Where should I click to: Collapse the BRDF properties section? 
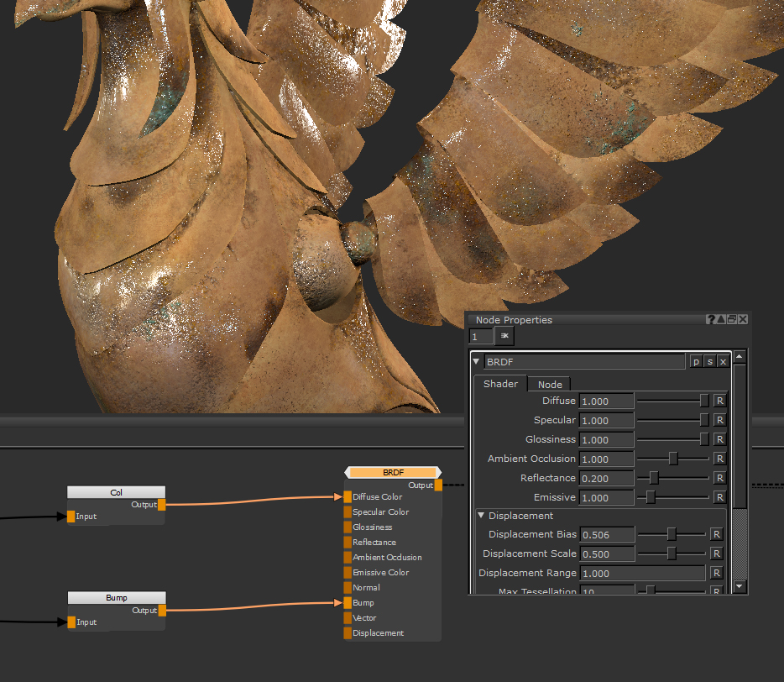(x=477, y=362)
